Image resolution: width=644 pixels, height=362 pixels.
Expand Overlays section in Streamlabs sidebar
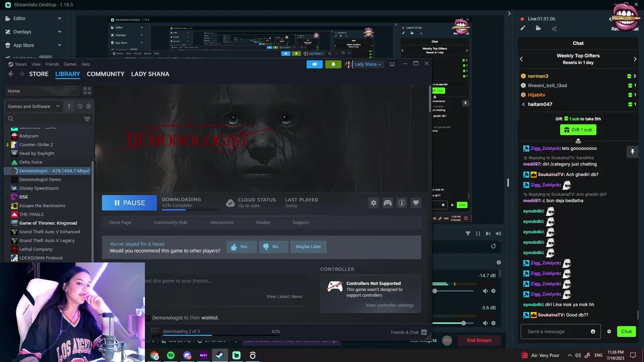pyautogui.click(x=59, y=32)
